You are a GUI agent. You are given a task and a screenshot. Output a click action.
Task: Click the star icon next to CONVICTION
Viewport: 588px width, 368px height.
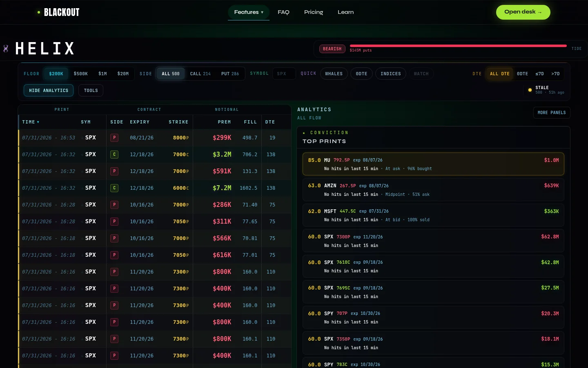304,133
